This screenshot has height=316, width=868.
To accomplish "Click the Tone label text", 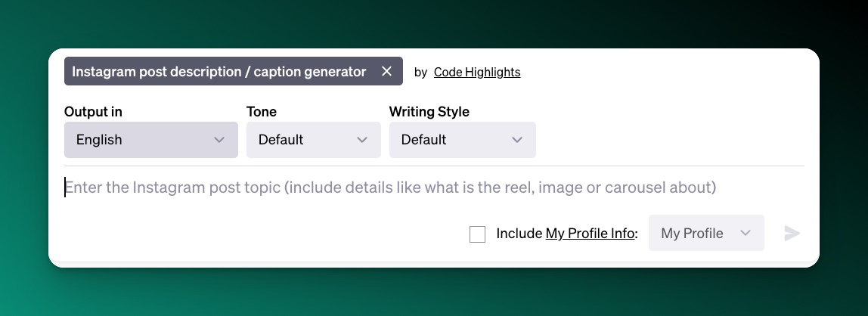I will pos(262,112).
